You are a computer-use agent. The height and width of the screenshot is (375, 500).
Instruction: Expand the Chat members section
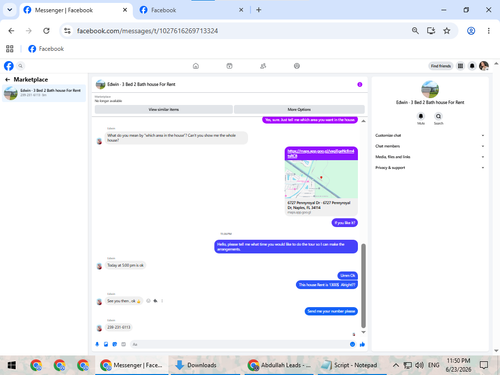click(x=430, y=146)
